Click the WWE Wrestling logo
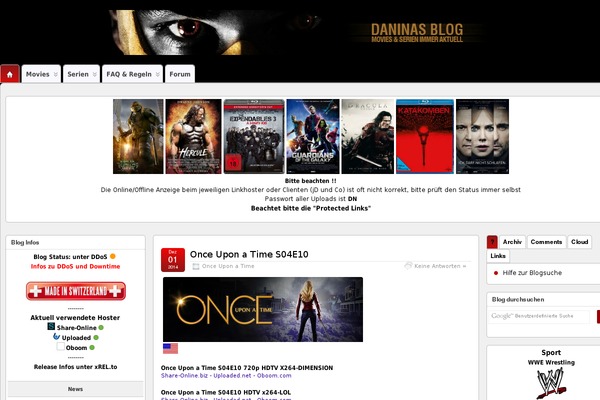This screenshot has width=600, height=400. tap(551, 383)
